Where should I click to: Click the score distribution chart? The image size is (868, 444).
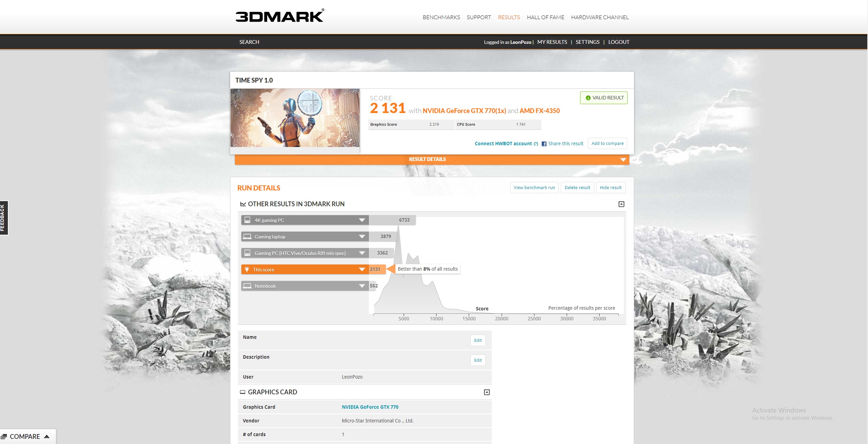(x=496, y=265)
